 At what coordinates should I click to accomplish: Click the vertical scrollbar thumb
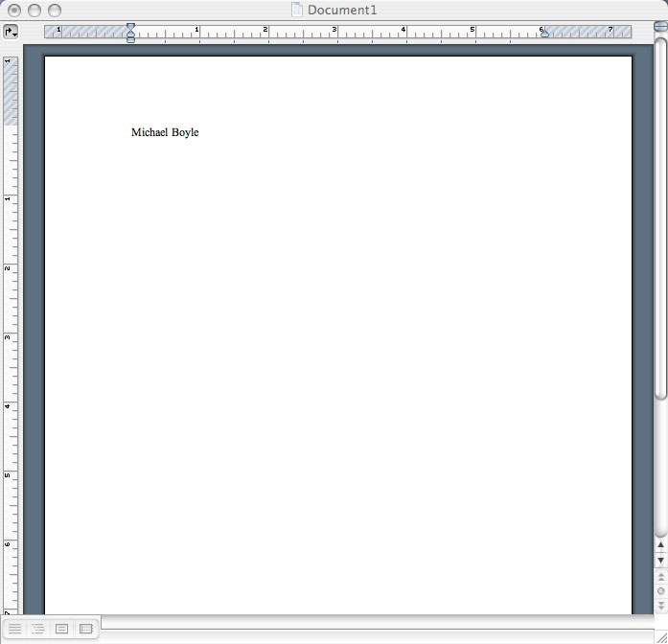[660, 218]
